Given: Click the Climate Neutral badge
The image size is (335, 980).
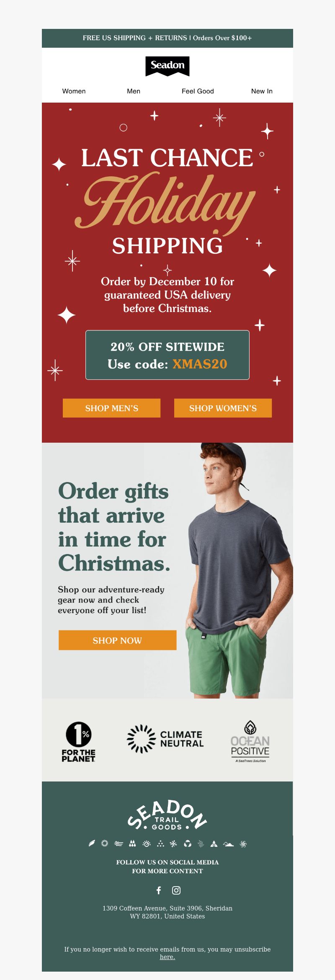Looking at the screenshot, I should (x=165, y=739).
